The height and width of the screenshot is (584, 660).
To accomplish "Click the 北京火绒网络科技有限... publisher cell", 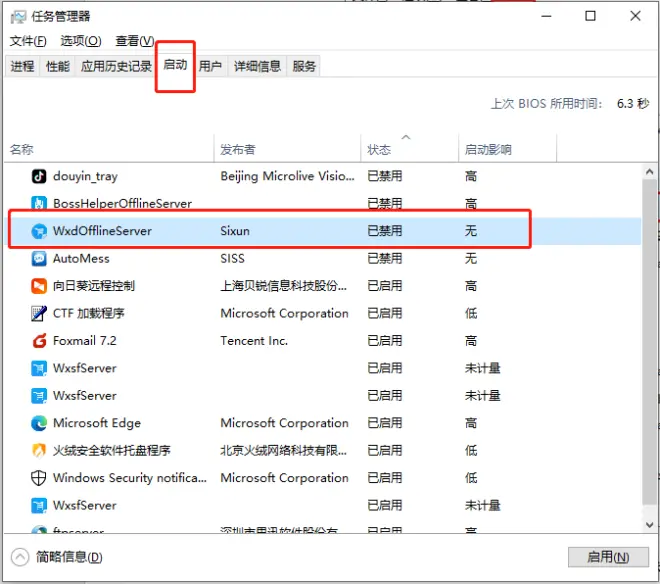I will click(283, 451).
